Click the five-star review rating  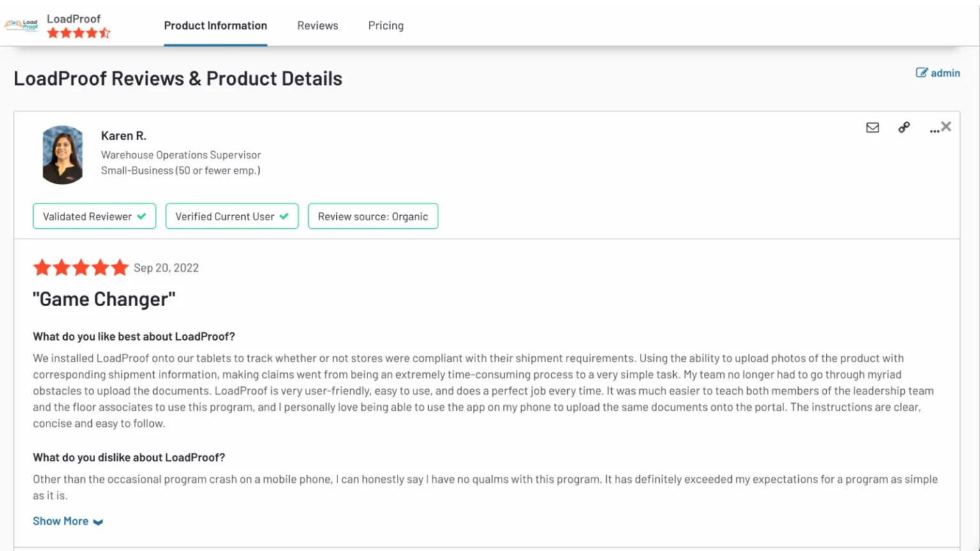[81, 267]
